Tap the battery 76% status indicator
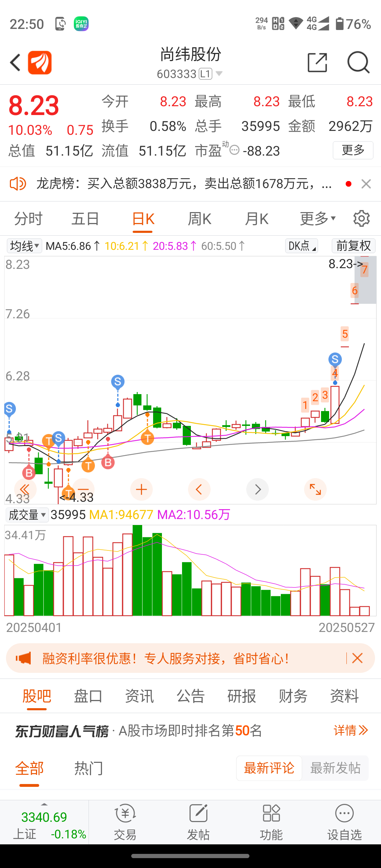The height and width of the screenshot is (868, 381). coord(353,24)
